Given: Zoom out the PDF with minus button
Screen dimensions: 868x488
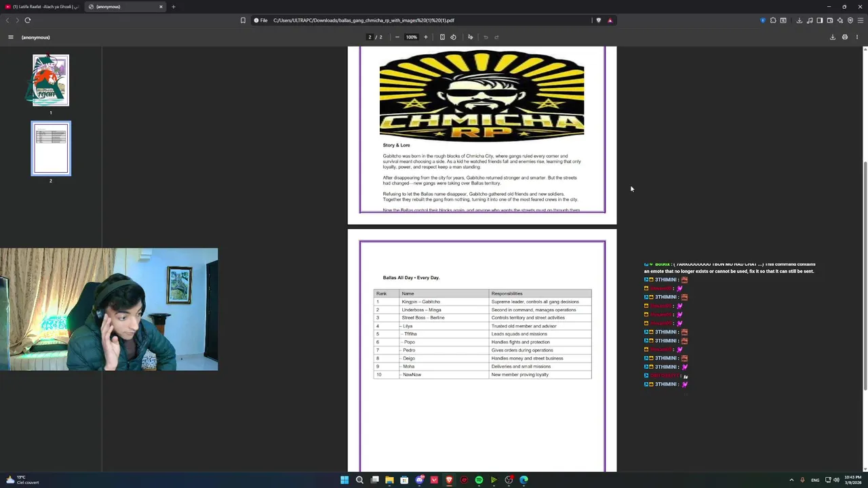Looking at the screenshot, I should (x=397, y=37).
